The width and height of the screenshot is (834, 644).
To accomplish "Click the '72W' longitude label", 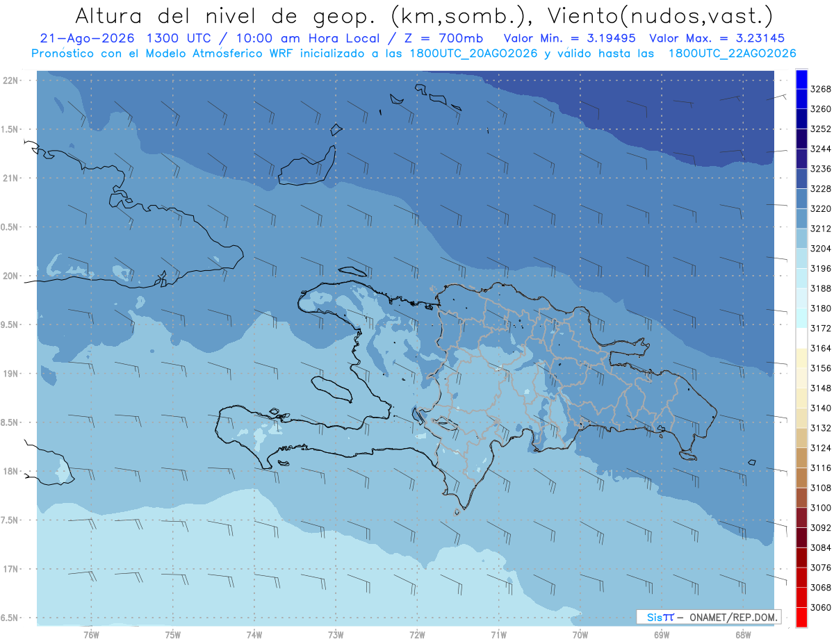I will click(x=417, y=634).
